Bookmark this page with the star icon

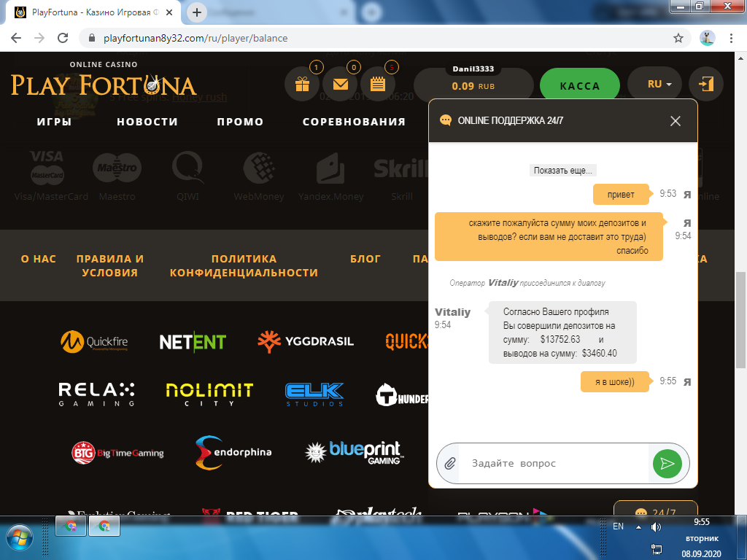(x=678, y=38)
